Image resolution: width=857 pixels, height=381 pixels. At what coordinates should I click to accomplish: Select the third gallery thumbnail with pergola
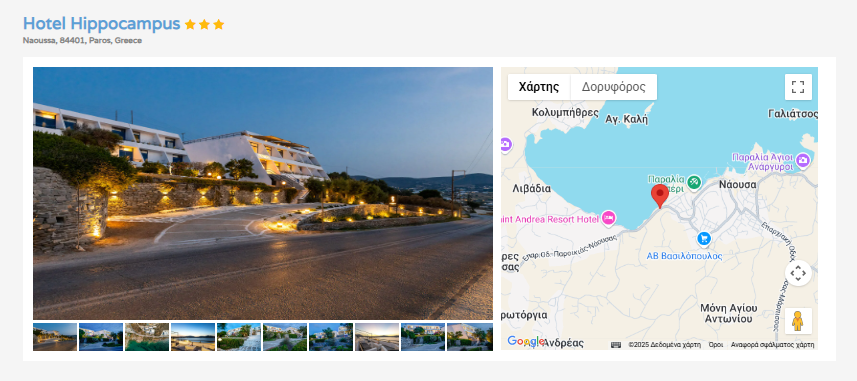tap(146, 337)
